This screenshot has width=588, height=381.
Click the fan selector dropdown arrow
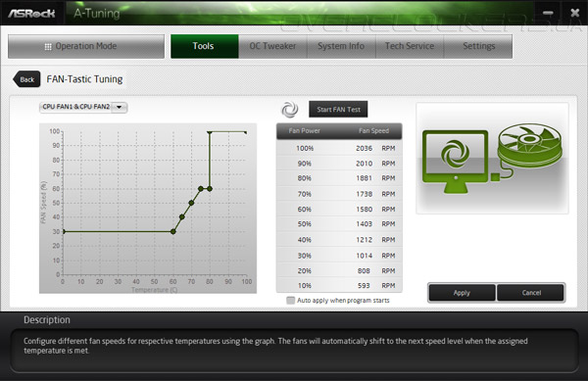tap(120, 107)
